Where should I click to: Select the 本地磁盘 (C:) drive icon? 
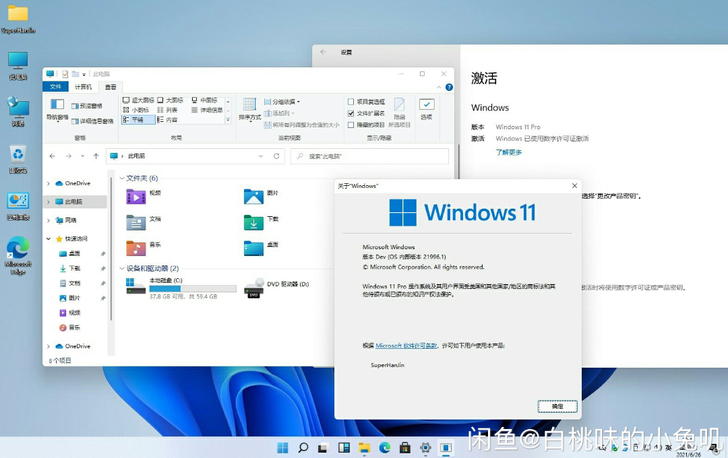pos(136,286)
